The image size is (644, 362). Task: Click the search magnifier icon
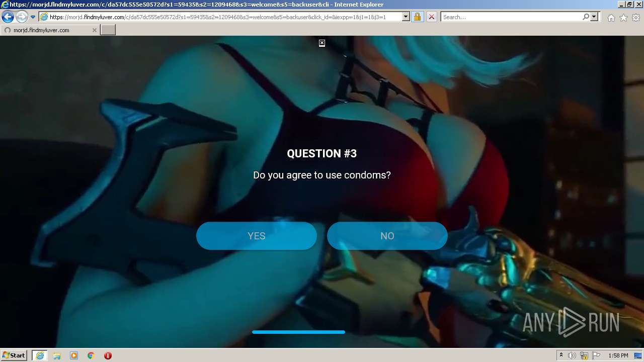pos(586,17)
